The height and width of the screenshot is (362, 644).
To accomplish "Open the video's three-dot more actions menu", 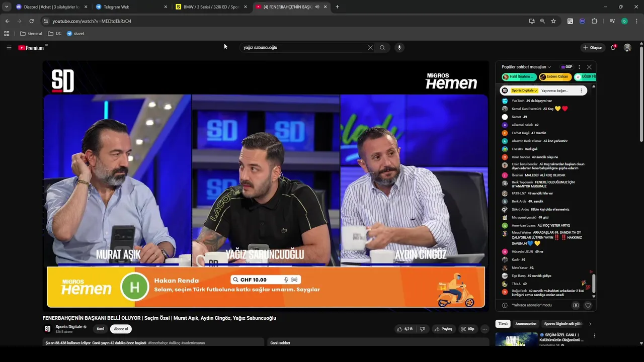I will tap(485, 329).
